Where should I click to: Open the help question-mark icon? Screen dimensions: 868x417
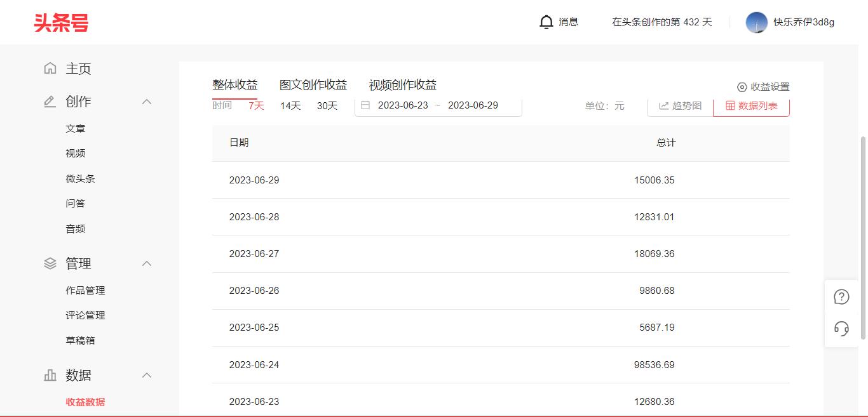point(841,296)
